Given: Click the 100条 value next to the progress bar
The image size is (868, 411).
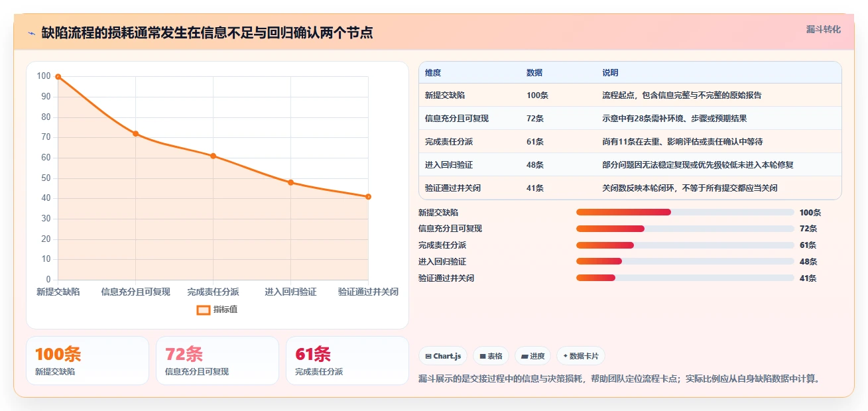Looking at the screenshot, I should 810,212.
